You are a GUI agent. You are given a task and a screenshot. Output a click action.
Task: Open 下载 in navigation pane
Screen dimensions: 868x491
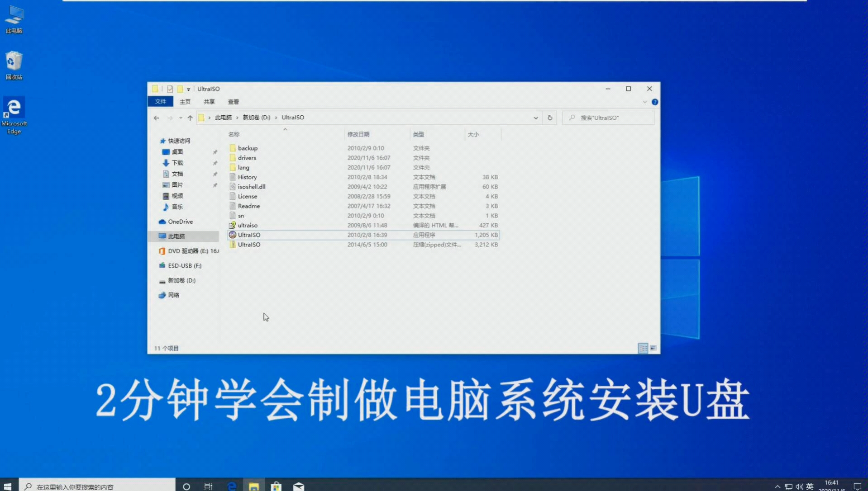point(177,163)
